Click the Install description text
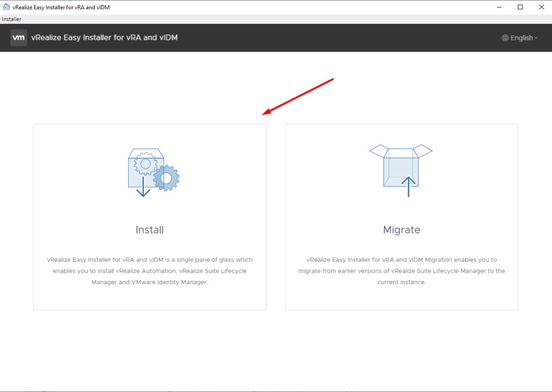552x392 pixels. pos(150,271)
